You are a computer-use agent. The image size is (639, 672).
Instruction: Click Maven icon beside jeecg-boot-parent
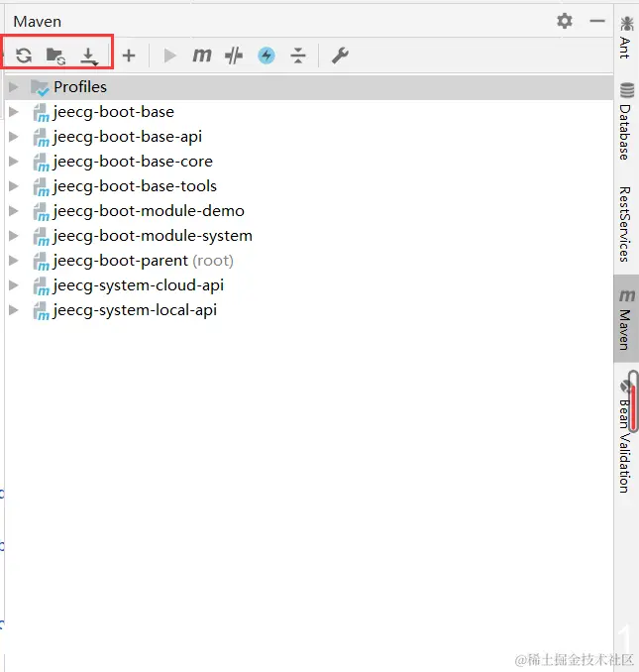(42, 262)
